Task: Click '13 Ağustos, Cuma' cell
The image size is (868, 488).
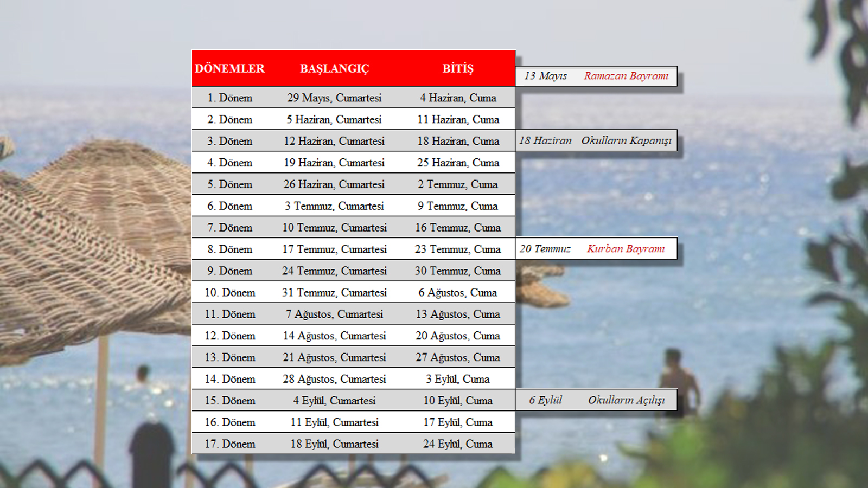Action: tap(458, 314)
